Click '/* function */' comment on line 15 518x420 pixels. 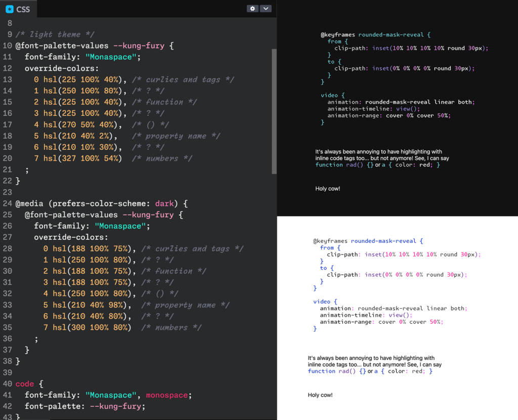[x=164, y=102]
